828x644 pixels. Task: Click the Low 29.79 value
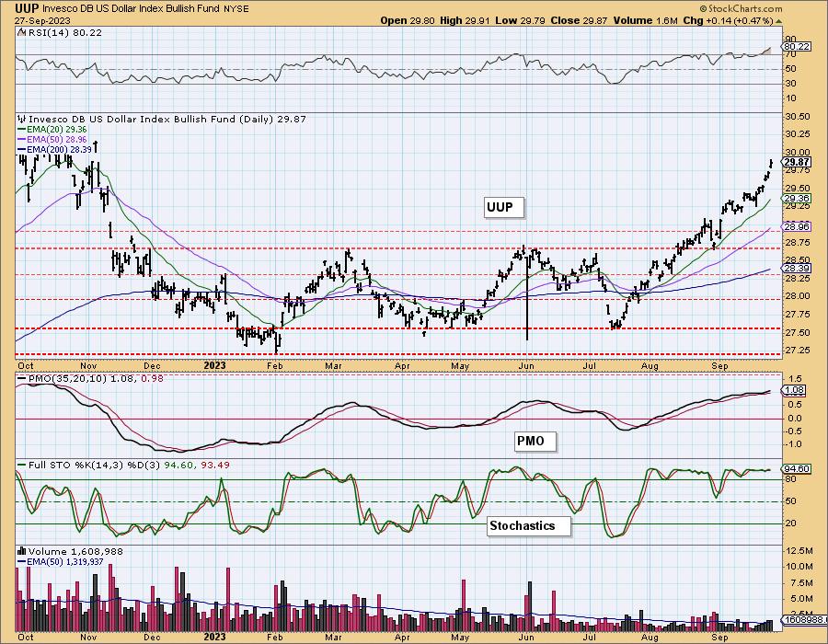pyautogui.click(x=520, y=20)
